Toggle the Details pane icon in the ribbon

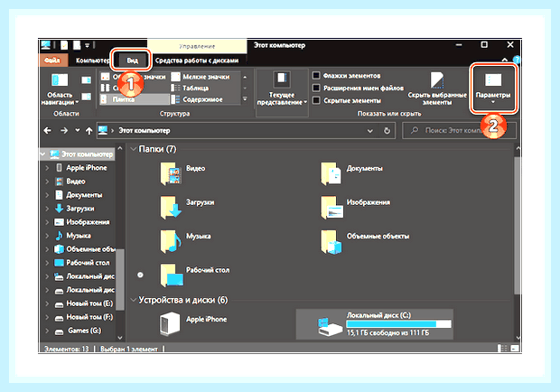(x=86, y=97)
